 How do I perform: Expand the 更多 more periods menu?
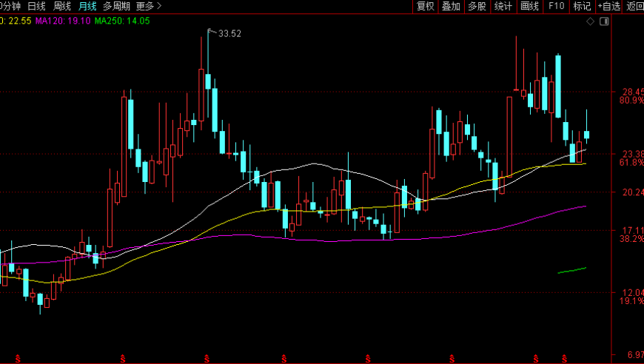149,6
